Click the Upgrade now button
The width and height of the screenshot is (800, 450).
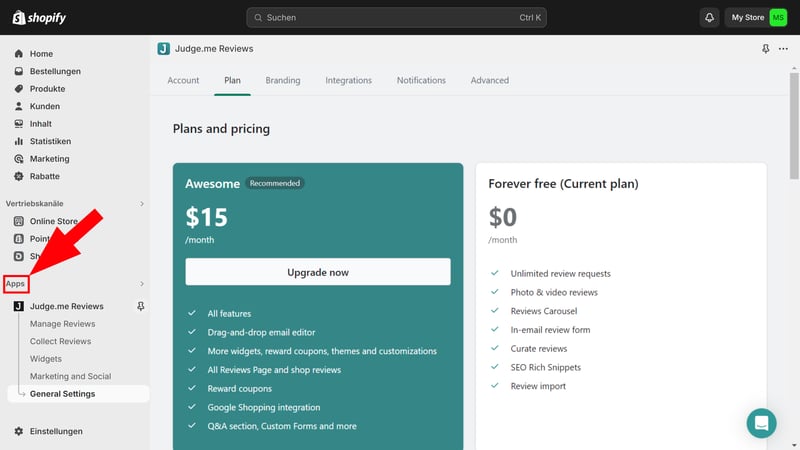point(317,272)
